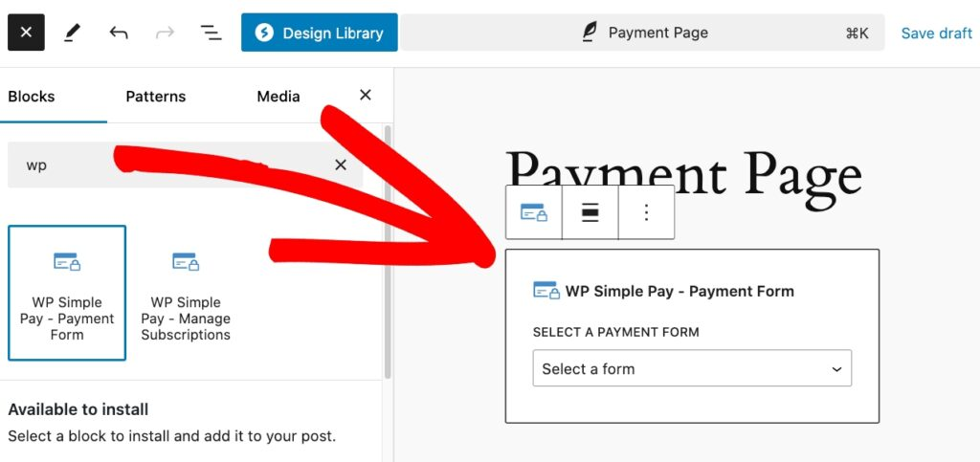Open the Align option in block toolbar
Image resolution: width=980 pixels, height=462 pixels.
[x=590, y=212]
